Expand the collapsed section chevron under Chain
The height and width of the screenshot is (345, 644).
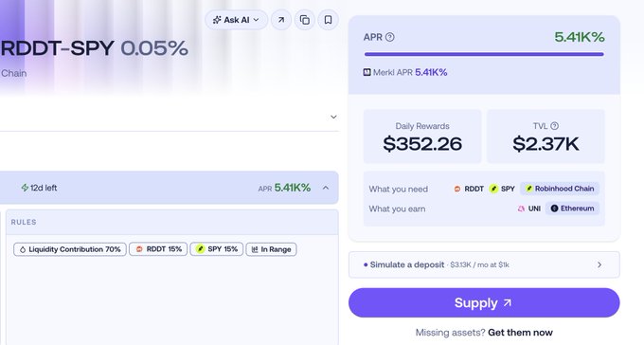tap(333, 117)
